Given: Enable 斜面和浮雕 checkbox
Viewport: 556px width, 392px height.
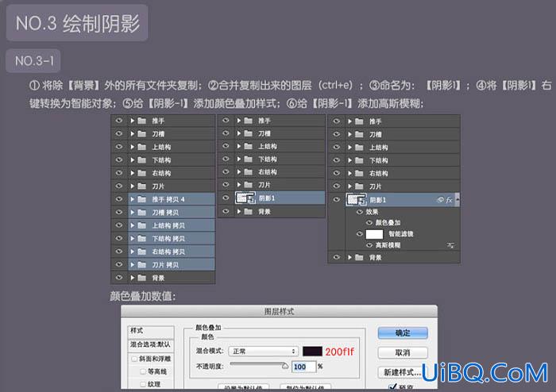Looking at the screenshot, I should coord(134,359).
